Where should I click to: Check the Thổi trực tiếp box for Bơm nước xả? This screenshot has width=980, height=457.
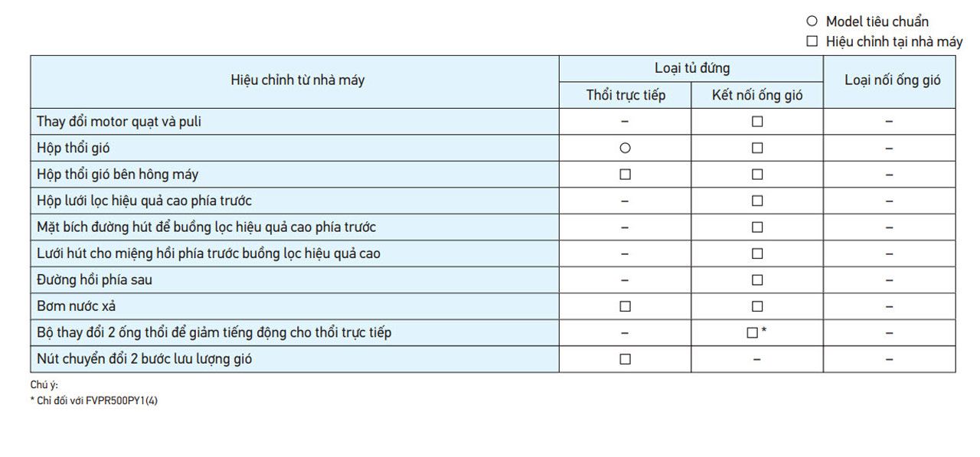tap(625, 306)
